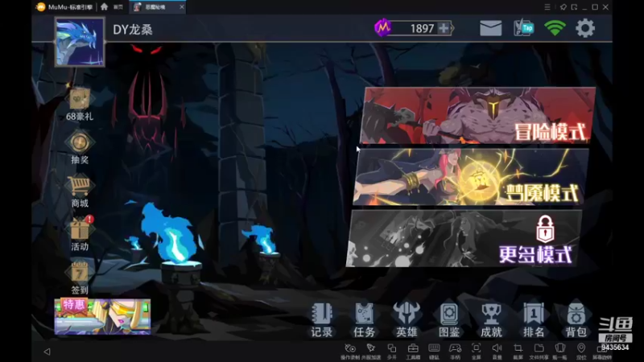Image resolution: width=644 pixels, height=362 pixels.
Task: Open the 记录 (records) icon
Action: pos(321,320)
